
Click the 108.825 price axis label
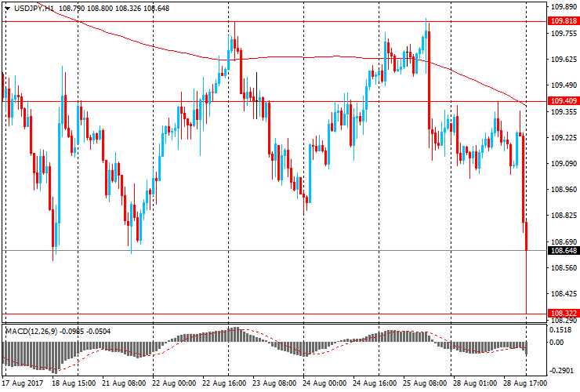pyautogui.click(x=564, y=216)
